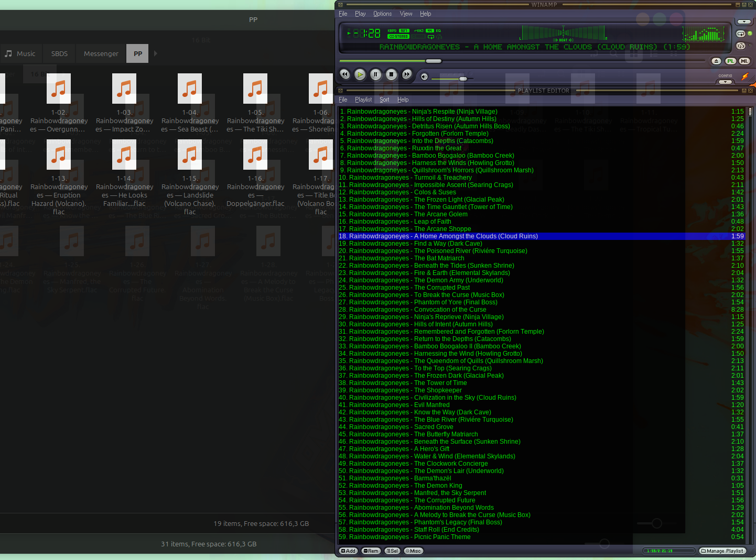Screen dimensions: 756x560
Task: Open the dropdown arrow above the repeat button
Action: (x=744, y=22)
